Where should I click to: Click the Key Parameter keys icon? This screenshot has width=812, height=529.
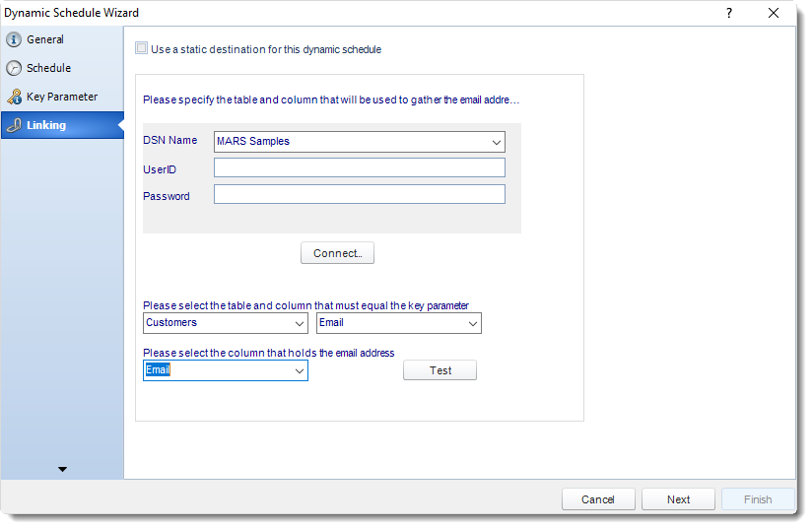14,97
